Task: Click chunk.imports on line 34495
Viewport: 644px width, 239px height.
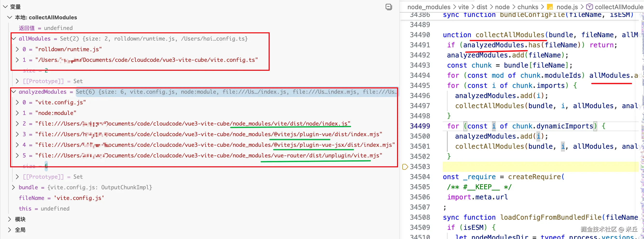Action: [538, 85]
